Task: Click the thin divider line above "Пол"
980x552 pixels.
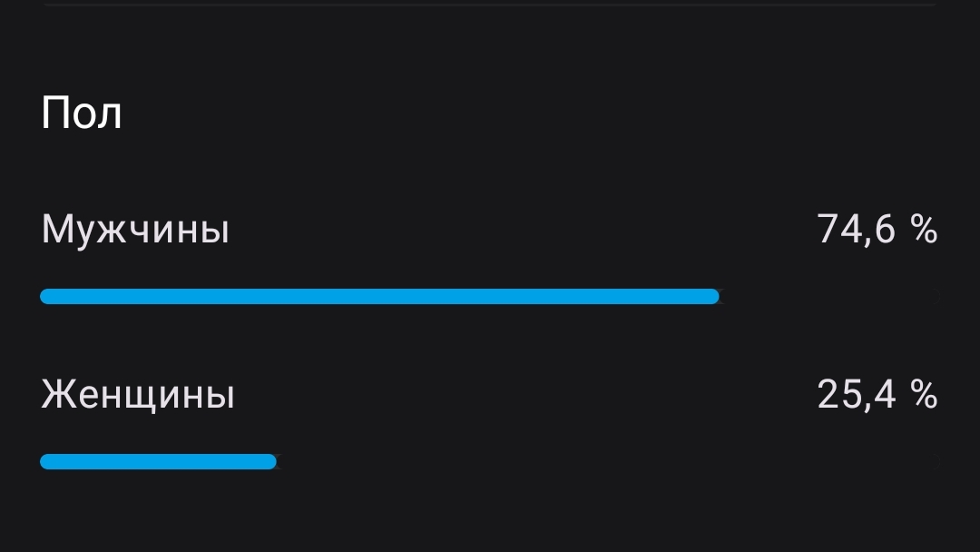Action: click(490, 5)
